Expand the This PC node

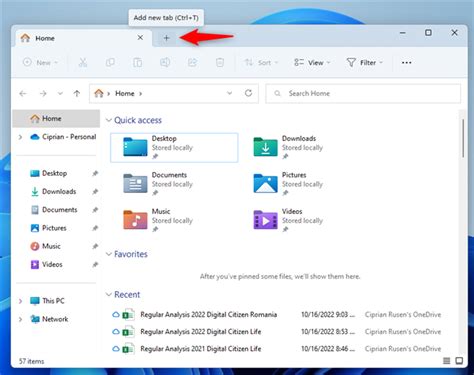coord(20,301)
